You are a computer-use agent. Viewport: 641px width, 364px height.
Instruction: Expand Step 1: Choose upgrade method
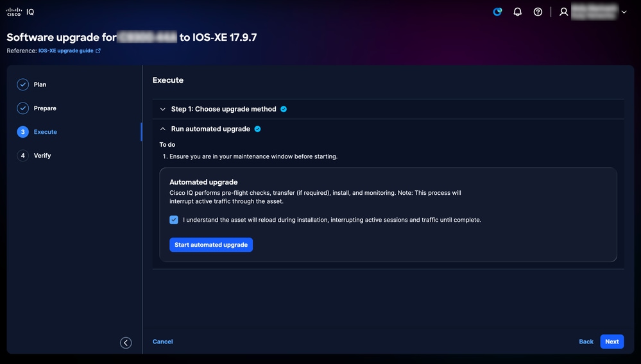pos(163,109)
